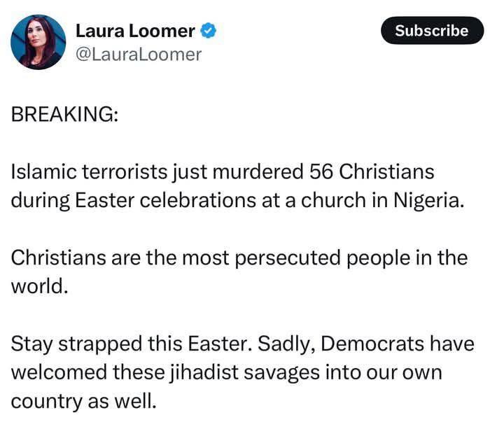Click the word "Democrats" in the tweet
504x429 pixels.
tap(372, 344)
